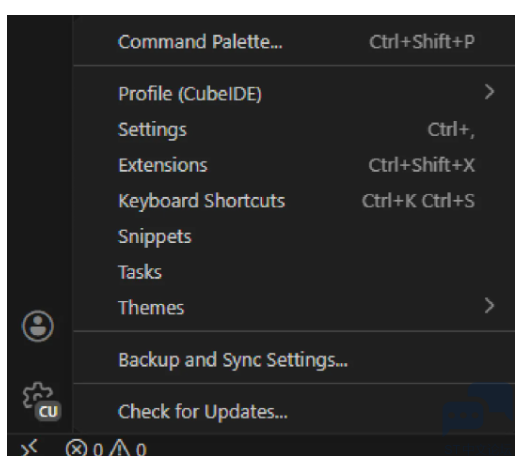Select Snippets from the menu
Screen dimensions: 521x465
coord(294,236)
